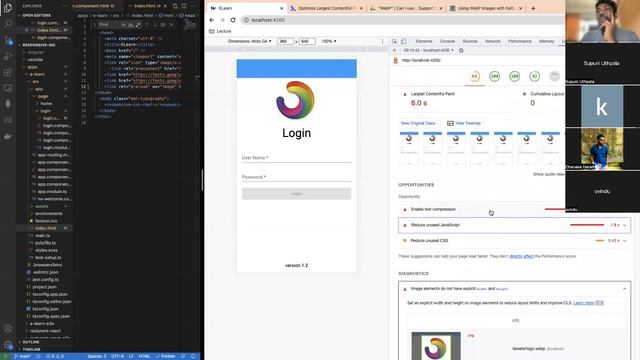Switch to the Optimize Largest Contentful browser tab

point(325,8)
